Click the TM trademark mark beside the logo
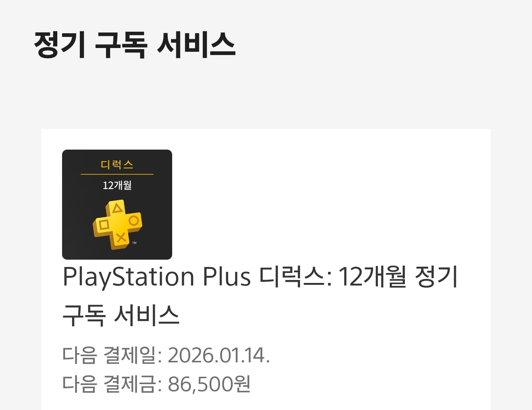 pos(134,243)
